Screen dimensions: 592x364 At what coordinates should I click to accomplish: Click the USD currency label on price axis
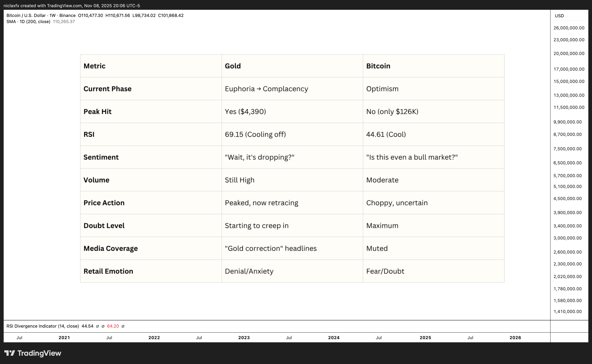coord(559,16)
